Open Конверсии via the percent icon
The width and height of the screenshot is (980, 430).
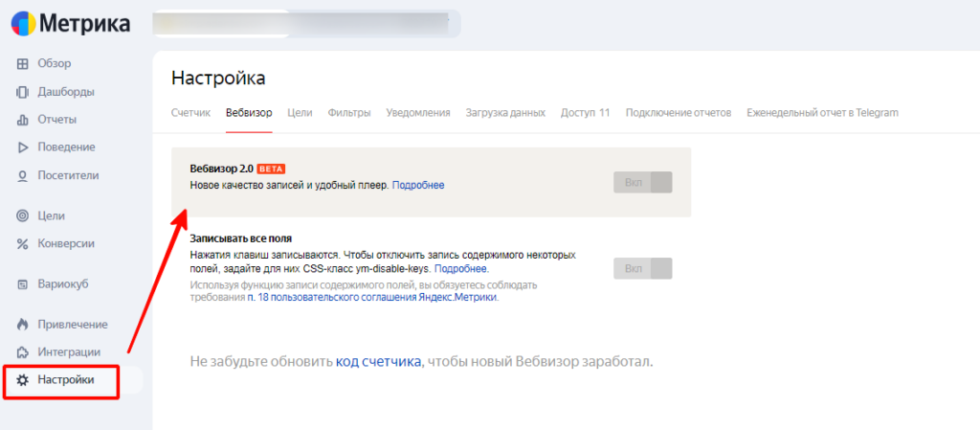(x=23, y=243)
